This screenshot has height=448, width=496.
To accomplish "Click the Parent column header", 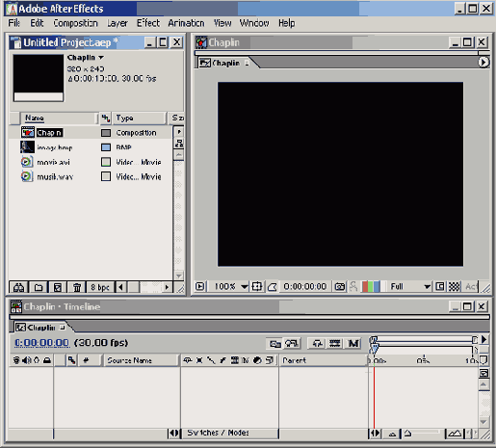I will (x=323, y=360).
